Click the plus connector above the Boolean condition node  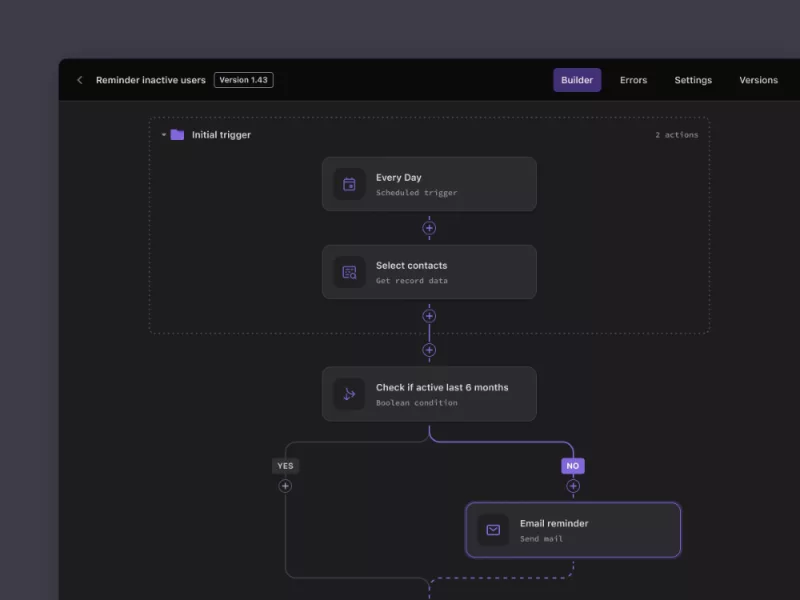pos(429,350)
